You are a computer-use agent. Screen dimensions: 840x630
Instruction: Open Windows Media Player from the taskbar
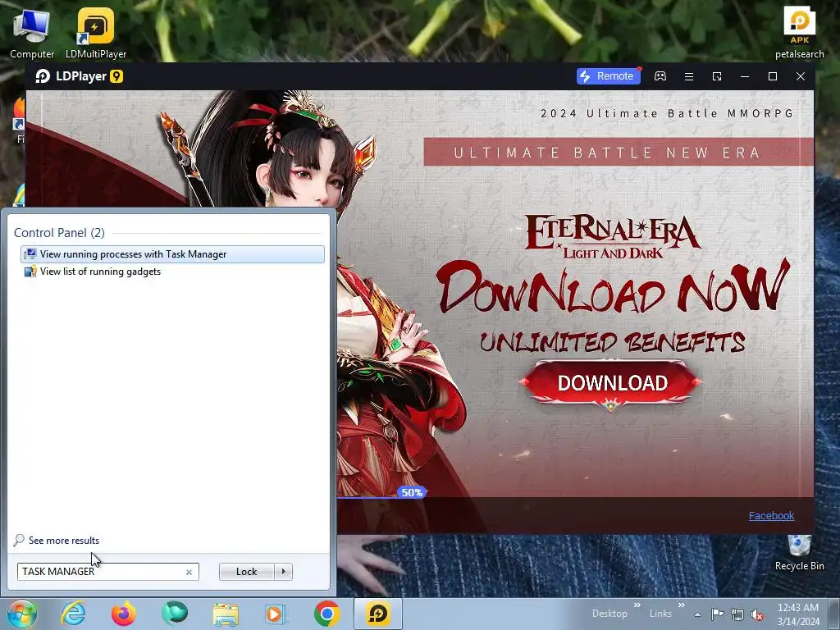[276, 614]
